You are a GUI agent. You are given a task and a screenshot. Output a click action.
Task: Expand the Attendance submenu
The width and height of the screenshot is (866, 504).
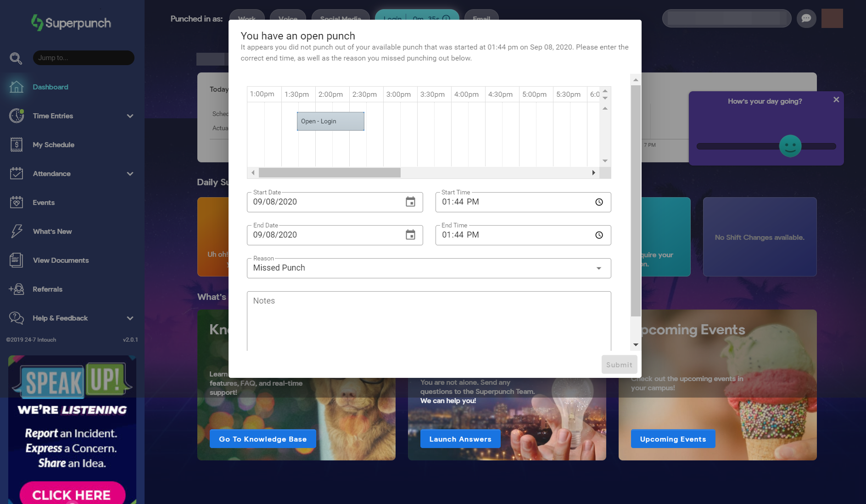point(130,174)
